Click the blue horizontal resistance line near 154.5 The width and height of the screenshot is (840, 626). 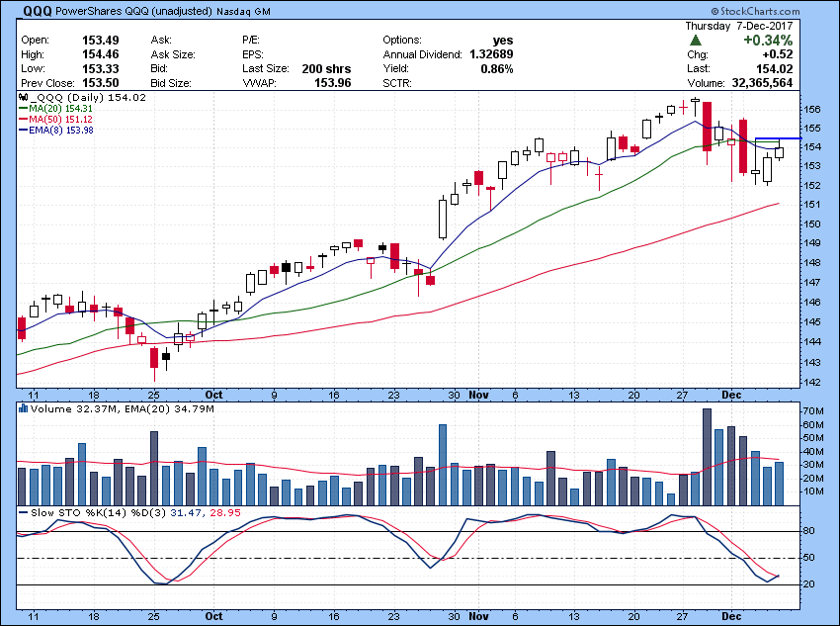779,138
